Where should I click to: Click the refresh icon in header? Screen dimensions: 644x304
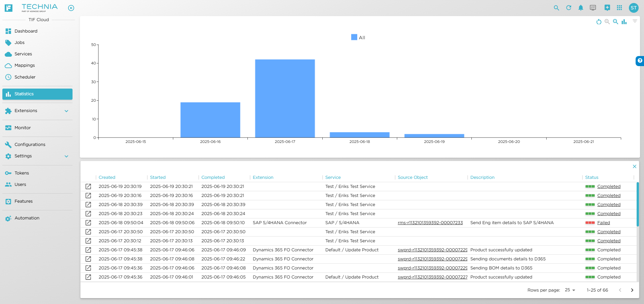click(x=568, y=8)
